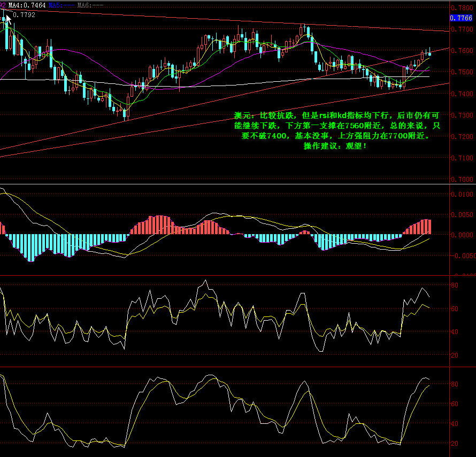Click the 0.0100 MACD axis label
476x457 pixels.
click(462, 194)
